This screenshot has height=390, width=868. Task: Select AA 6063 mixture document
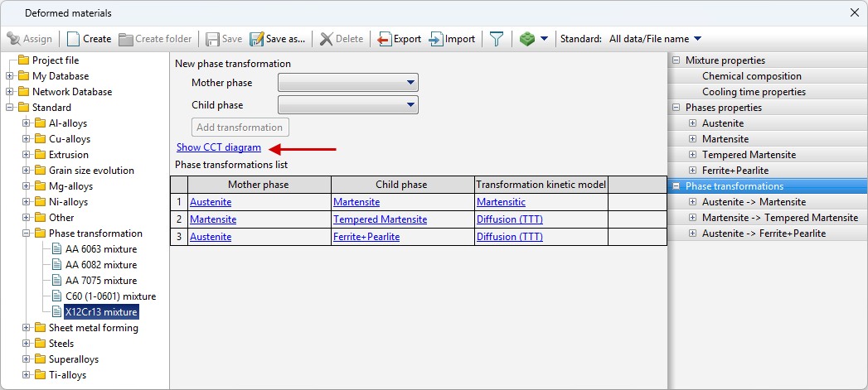[x=101, y=249]
